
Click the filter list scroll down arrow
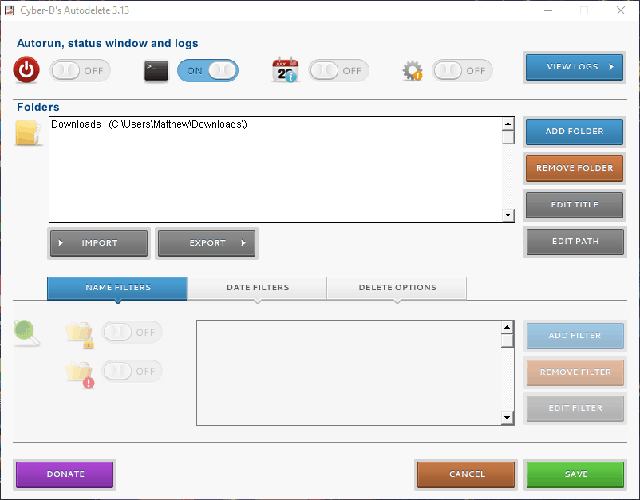(x=507, y=418)
